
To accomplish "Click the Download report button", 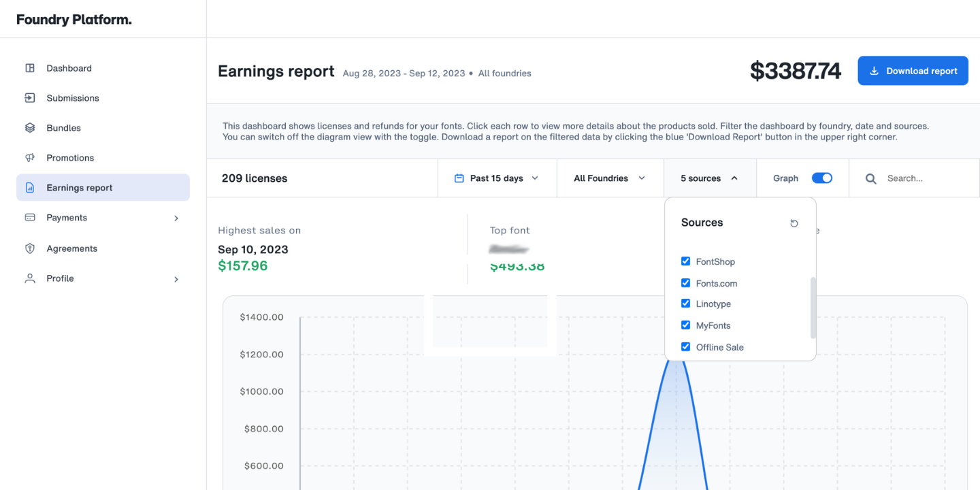I will click(913, 71).
